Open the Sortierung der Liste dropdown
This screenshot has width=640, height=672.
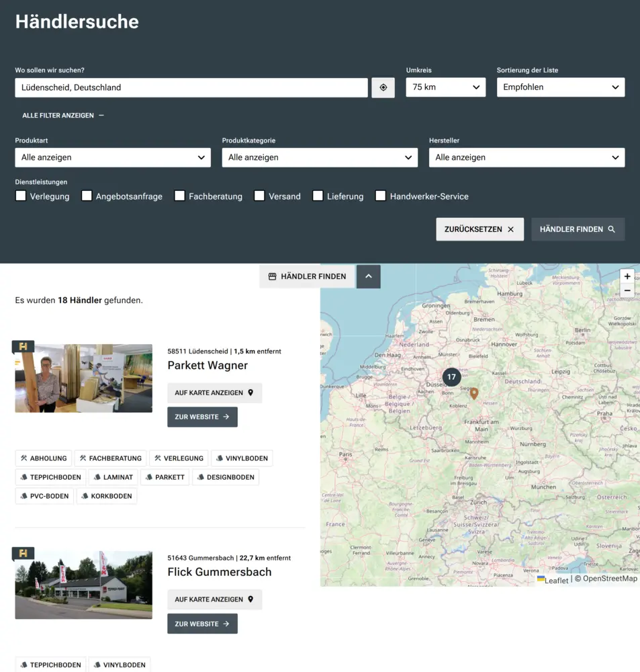click(x=560, y=87)
